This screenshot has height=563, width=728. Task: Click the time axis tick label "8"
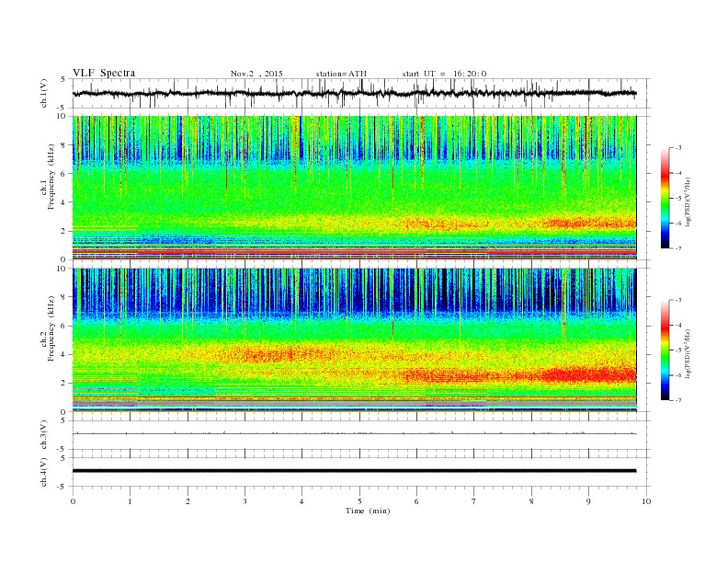click(x=531, y=501)
